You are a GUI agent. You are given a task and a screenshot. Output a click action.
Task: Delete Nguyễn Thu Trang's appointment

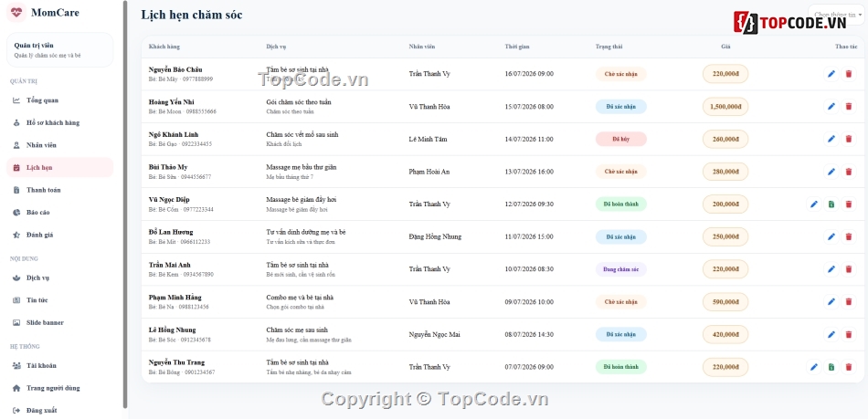click(x=849, y=367)
